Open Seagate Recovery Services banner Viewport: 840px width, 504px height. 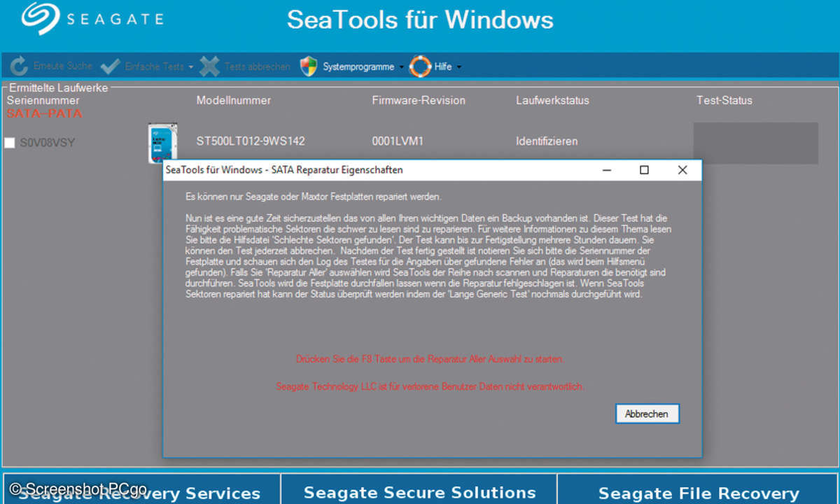(140, 489)
